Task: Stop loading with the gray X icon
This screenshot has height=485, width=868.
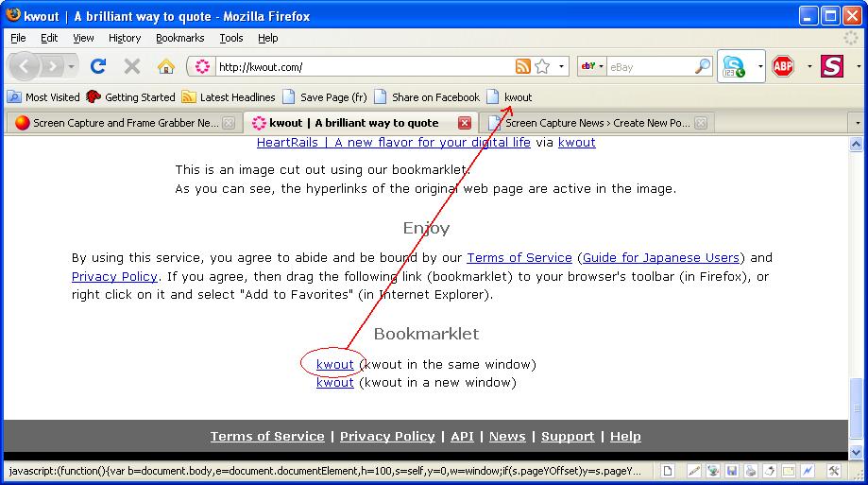Action: 131,66
